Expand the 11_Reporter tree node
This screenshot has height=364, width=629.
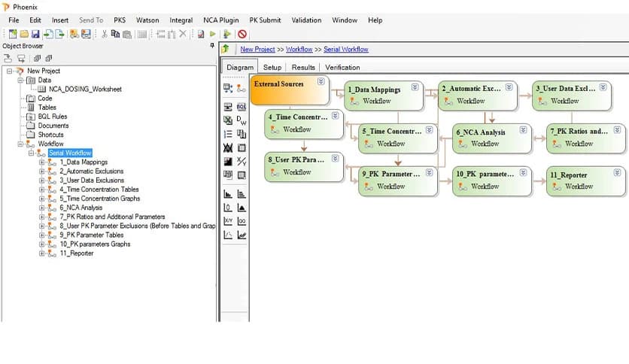pyautogui.click(x=42, y=253)
